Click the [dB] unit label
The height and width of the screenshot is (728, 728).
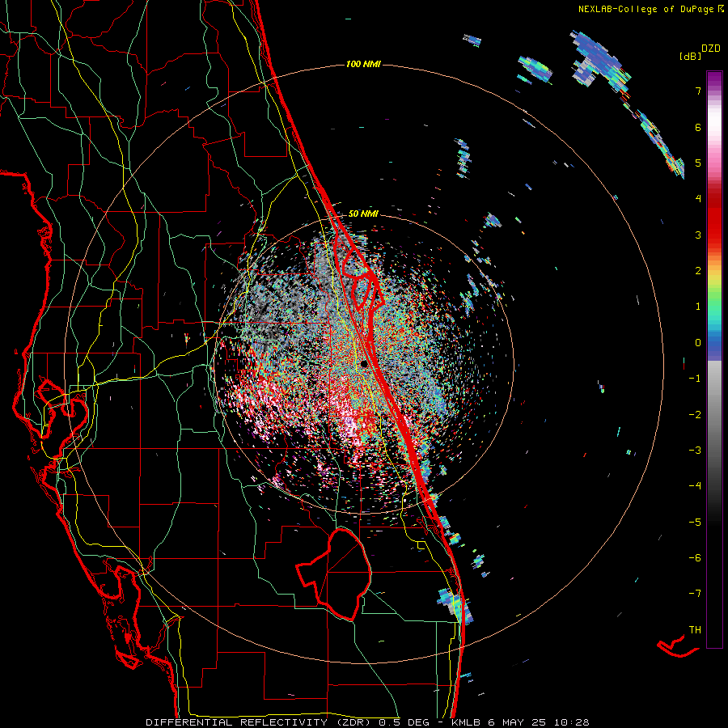click(689, 57)
